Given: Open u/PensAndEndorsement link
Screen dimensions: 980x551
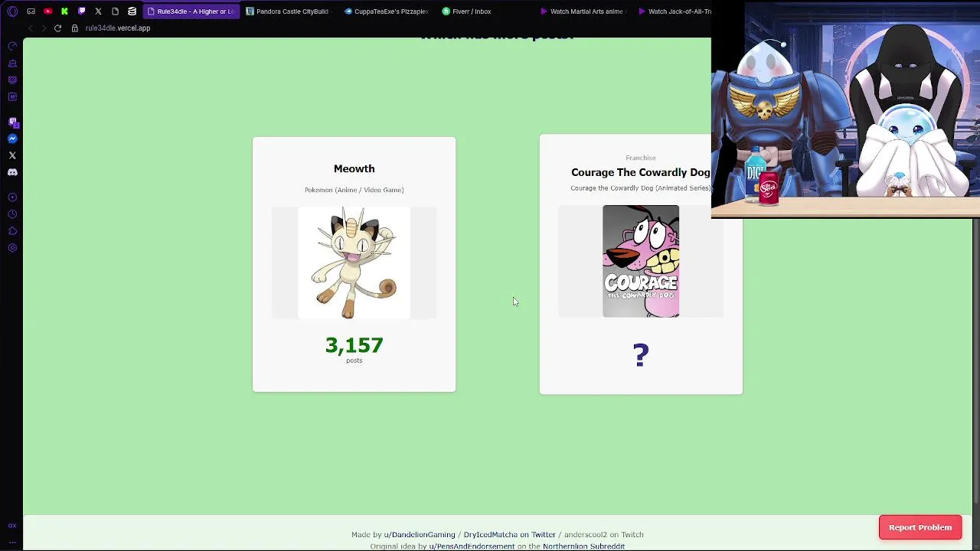Looking at the screenshot, I should pyautogui.click(x=472, y=546).
